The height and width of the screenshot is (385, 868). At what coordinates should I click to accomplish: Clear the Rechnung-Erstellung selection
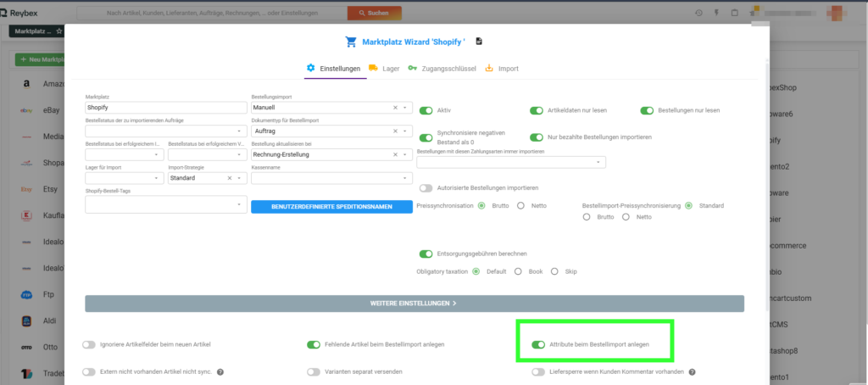click(395, 154)
